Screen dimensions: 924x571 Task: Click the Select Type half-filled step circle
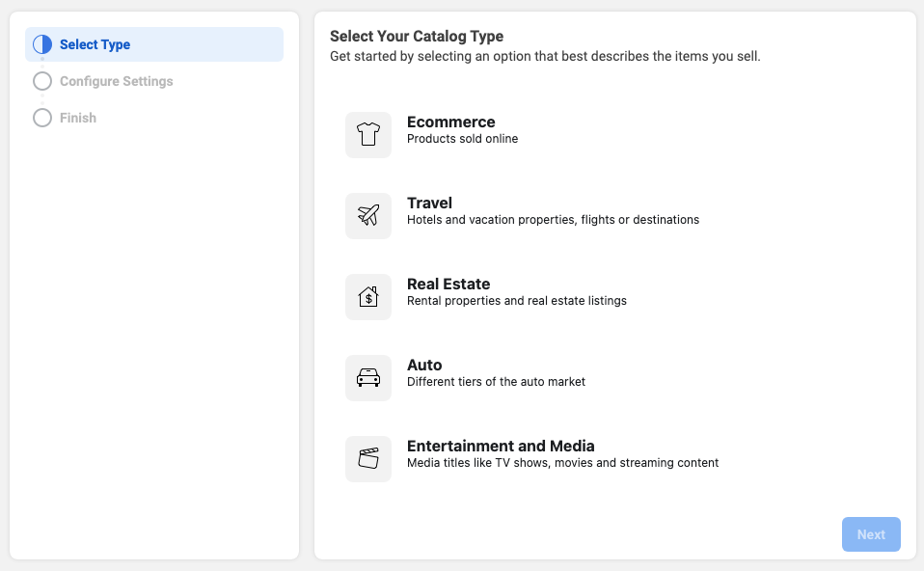pos(42,44)
